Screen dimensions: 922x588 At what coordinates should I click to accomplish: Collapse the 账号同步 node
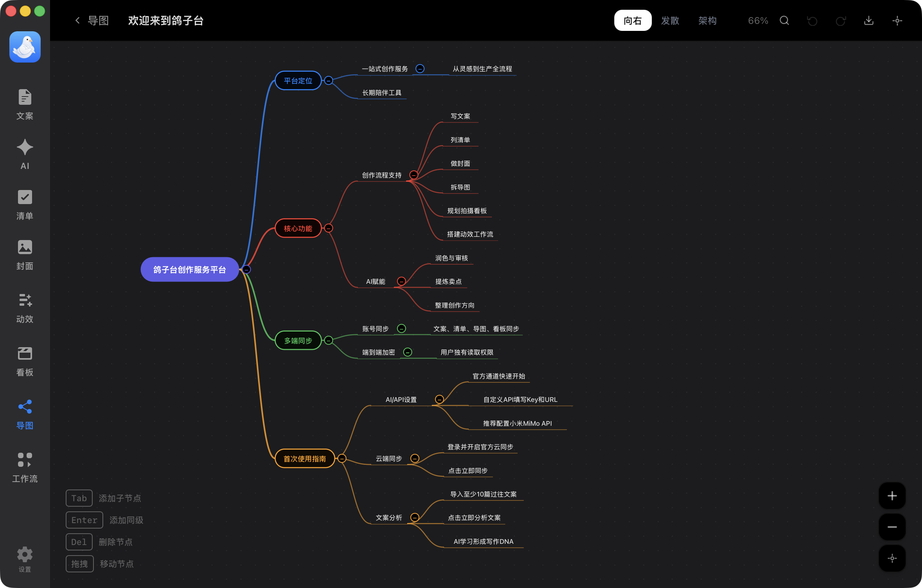point(401,328)
